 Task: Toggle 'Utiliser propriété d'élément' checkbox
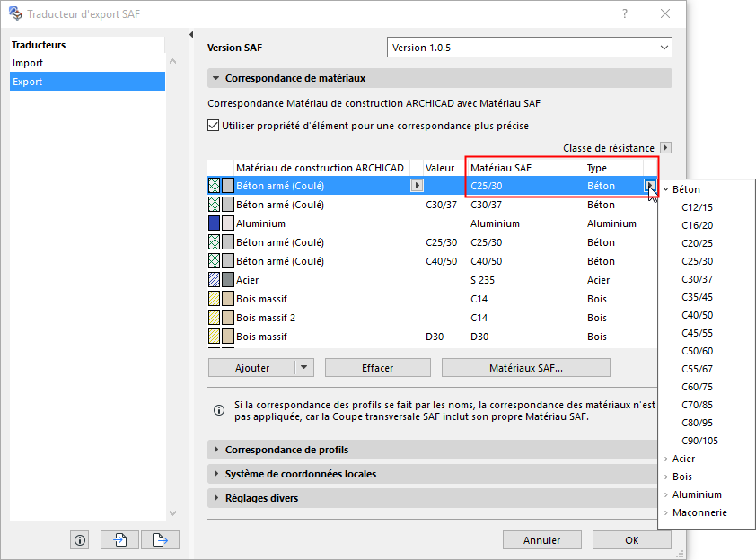tap(213, 126)
